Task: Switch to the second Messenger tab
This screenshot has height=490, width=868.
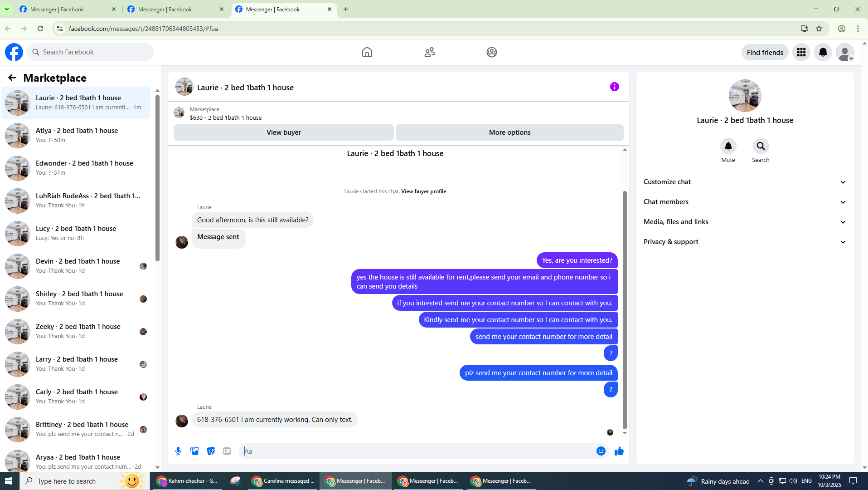Action: click(175, 9)
